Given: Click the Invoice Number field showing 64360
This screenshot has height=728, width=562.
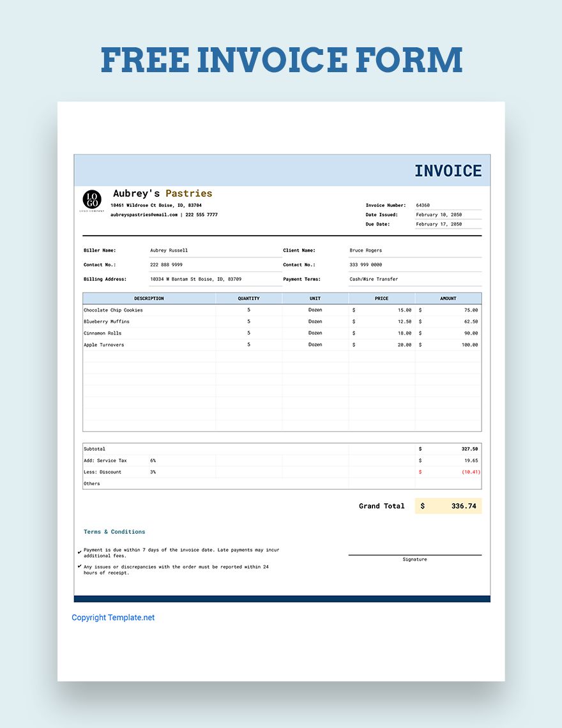Looking at the screenshot, I should 425,205.
